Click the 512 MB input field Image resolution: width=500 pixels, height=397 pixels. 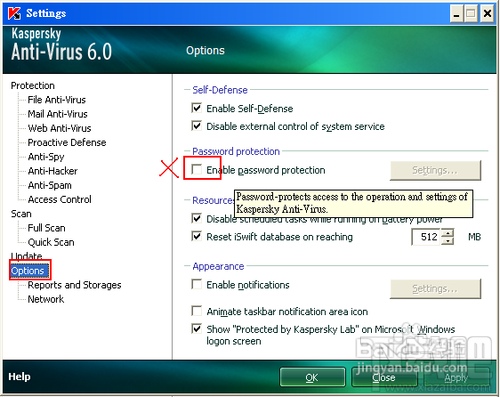pyautogui.click(x=427, y=237)
